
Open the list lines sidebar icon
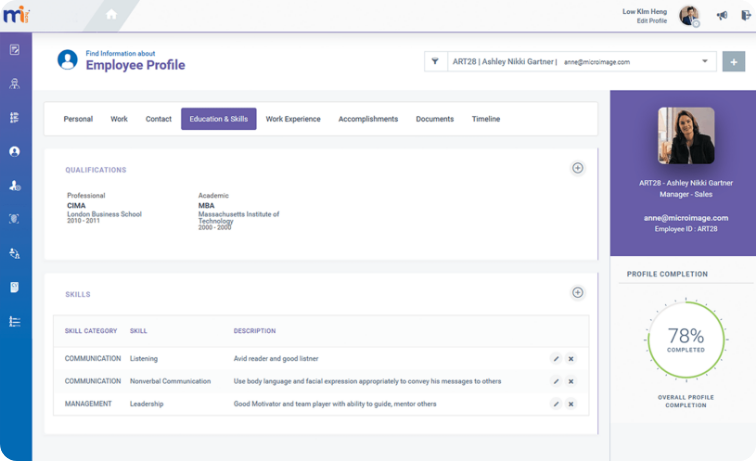(14, 322)
